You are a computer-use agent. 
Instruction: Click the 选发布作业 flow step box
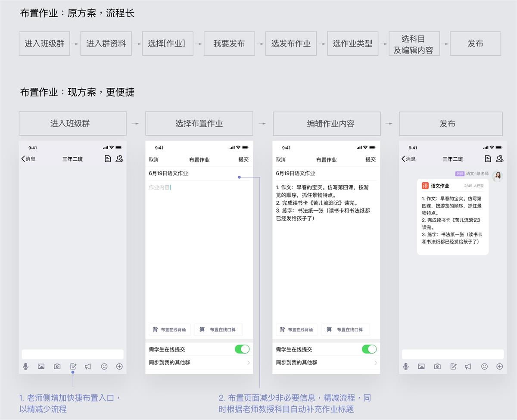291,44
